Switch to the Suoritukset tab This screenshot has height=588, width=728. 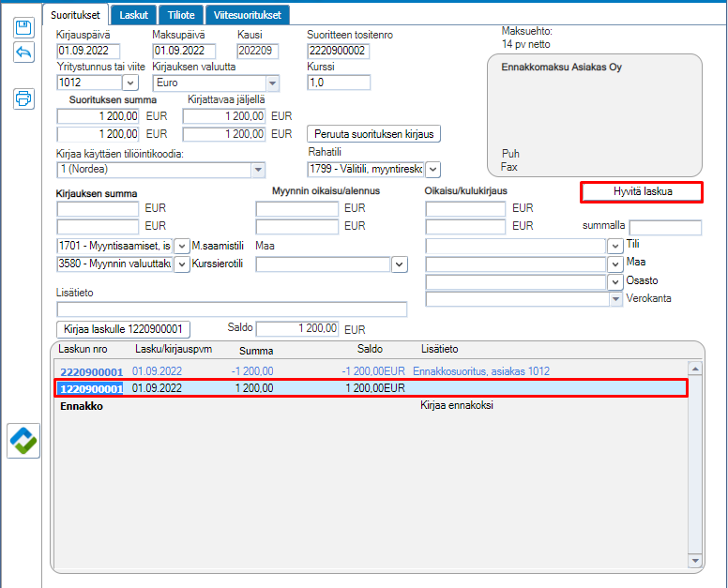[x=75, y=15]
